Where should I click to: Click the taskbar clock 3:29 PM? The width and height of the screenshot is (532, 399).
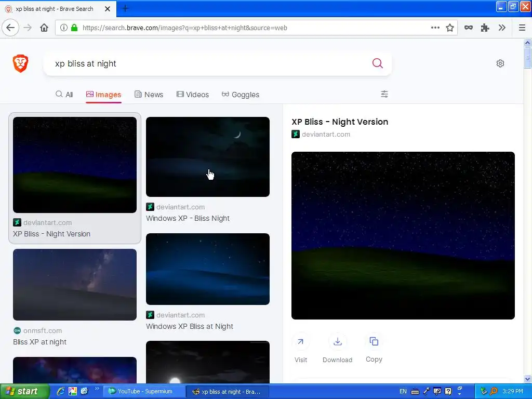[x=513, y=391]
